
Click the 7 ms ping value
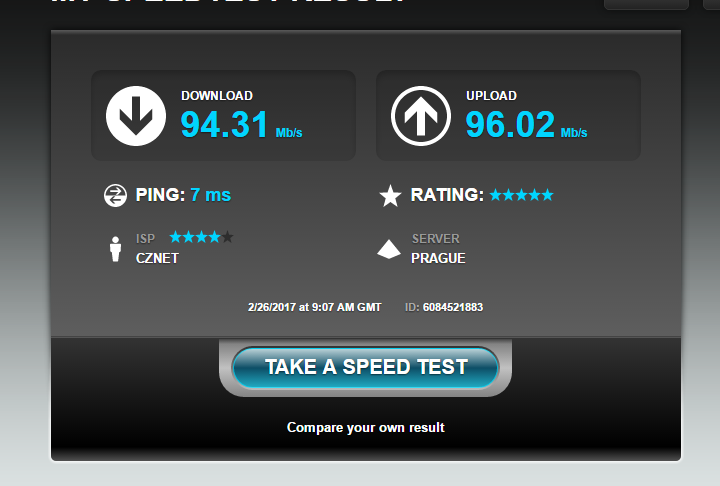pyautogui.click(x=210, y=195)
